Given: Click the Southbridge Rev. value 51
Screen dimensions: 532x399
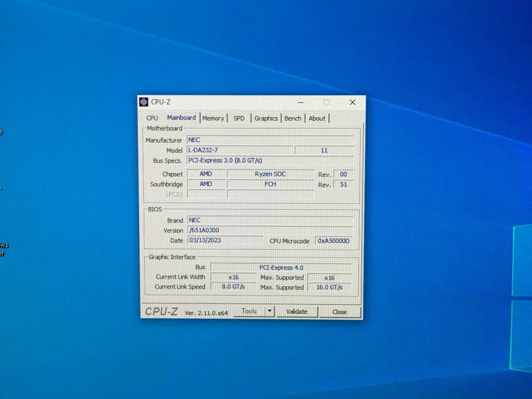Looking at the screenshot, I should 343,185.
